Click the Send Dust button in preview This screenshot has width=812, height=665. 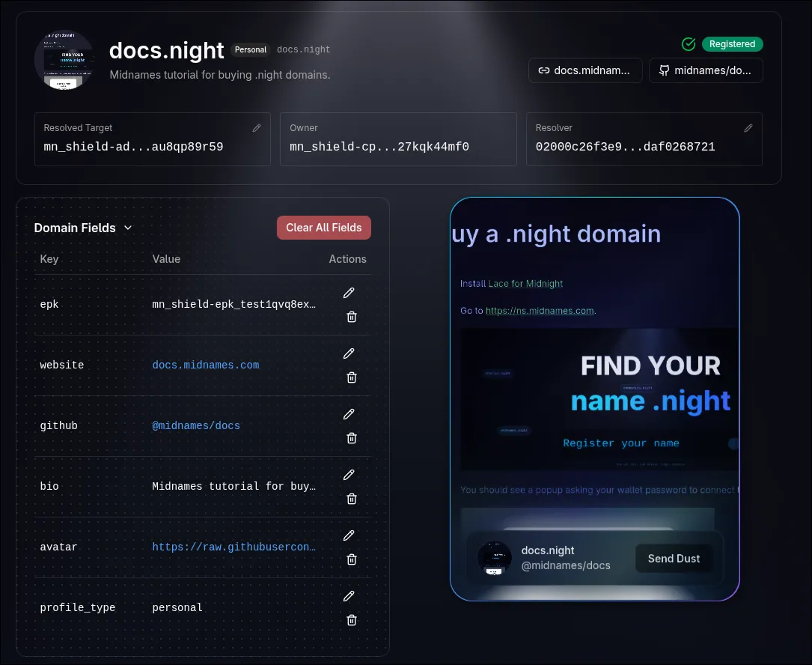tap(673, 558)
